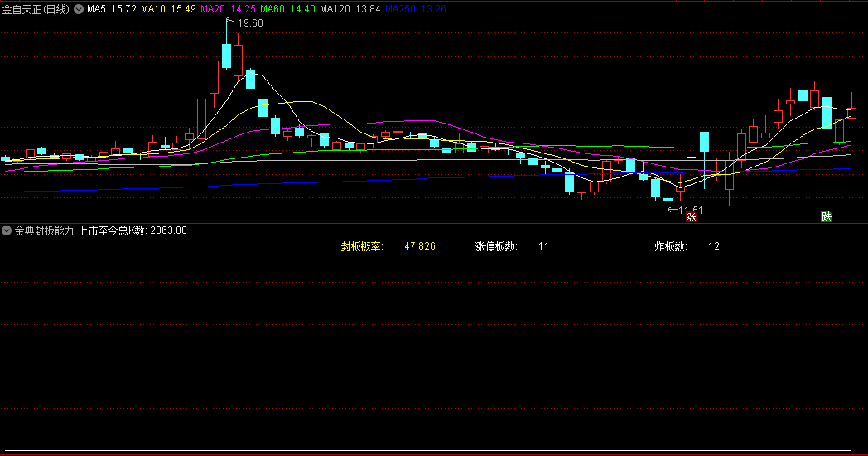This screenshot has height=456, width=868.
Task: Click the failed-board count 12
Action: 714,246
